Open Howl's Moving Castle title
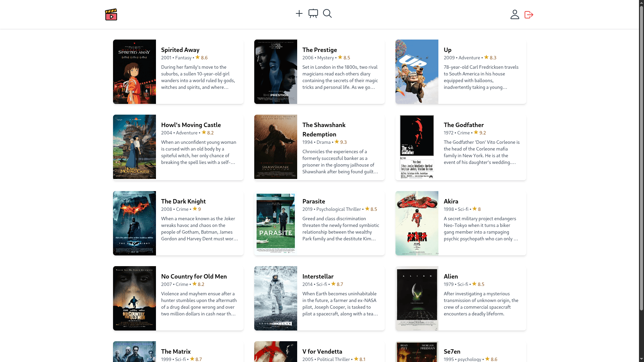644x362 pixels. pos(191,125)
